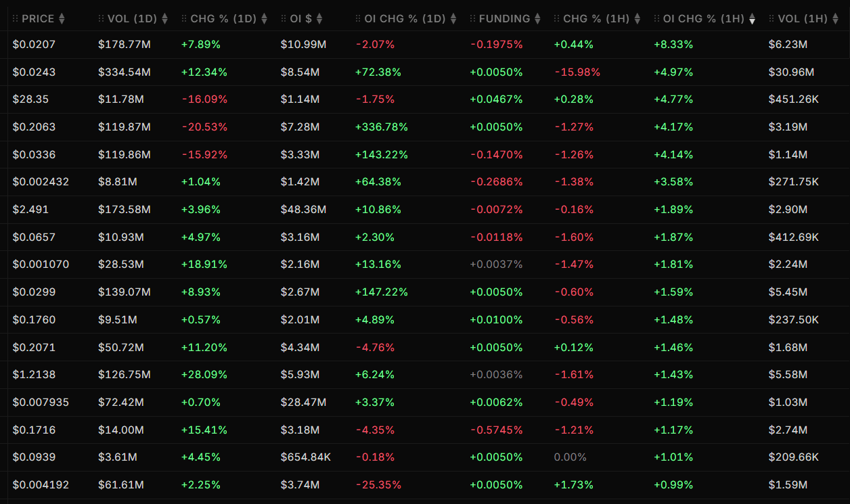Click the CHG % (1D) sort icon
Viewport: 850px width, 504px height.
(x=265, y=19)
